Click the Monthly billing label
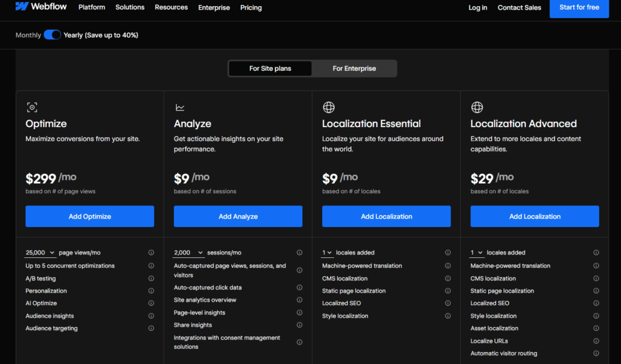 click(28, 35)
